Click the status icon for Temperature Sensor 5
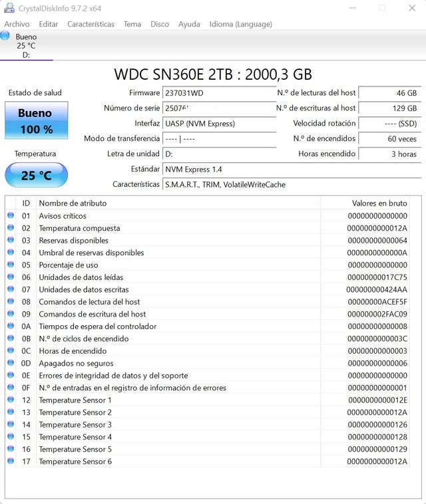Image resolution: width=426 pixels, height=504 pixels. pyautogui.click(x=11, y=449)
